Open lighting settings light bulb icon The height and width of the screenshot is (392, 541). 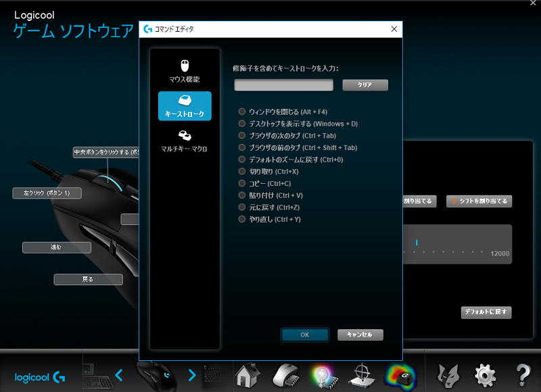[x=325, y=376]
